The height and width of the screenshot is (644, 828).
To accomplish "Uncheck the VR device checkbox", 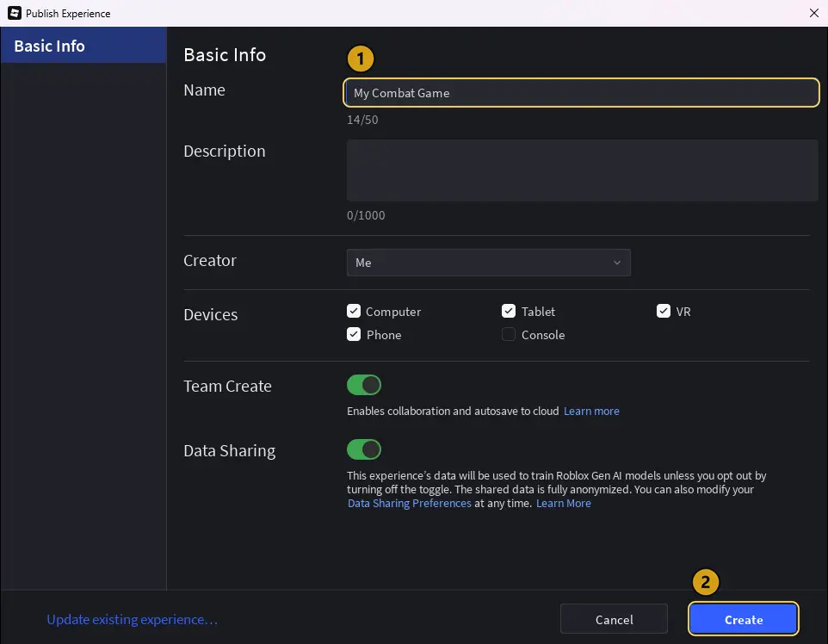I will tap(664, 311).
